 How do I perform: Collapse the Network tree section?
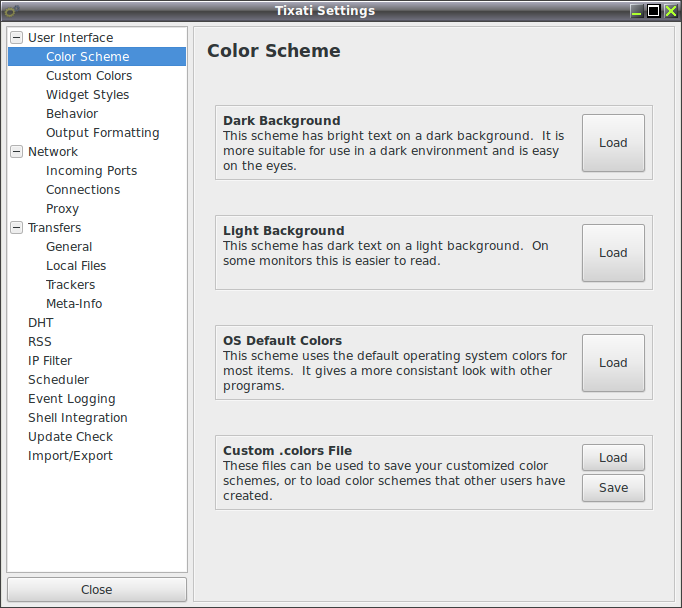click(17, 151)
